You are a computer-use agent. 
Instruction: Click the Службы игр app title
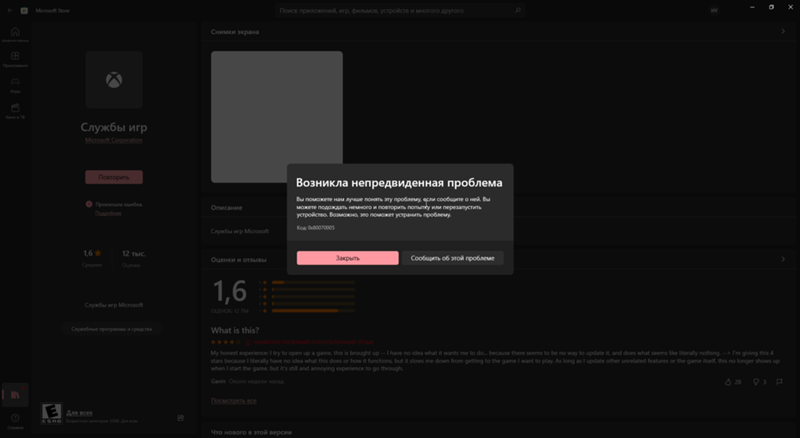click(x=114, y=127)
